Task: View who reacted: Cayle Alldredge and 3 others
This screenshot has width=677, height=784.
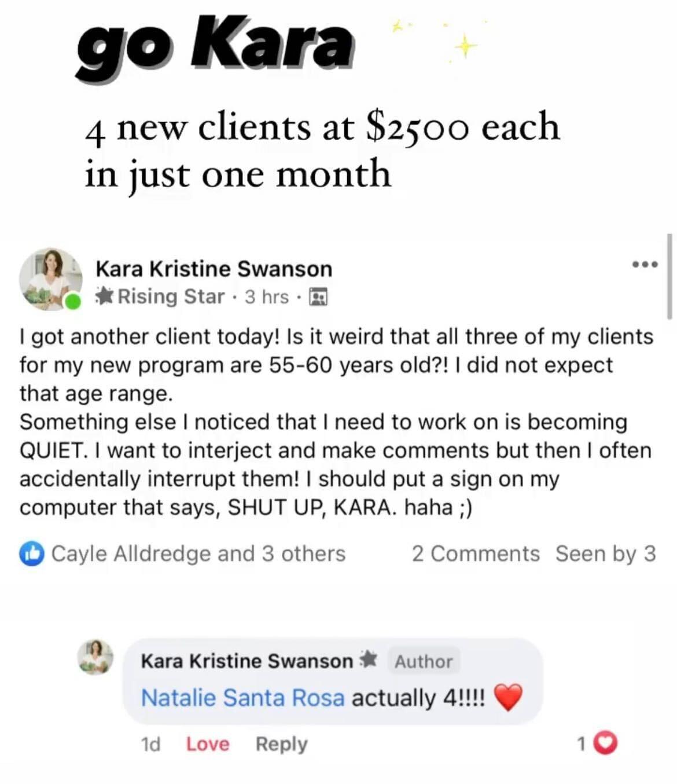Action: coord(198,554)
